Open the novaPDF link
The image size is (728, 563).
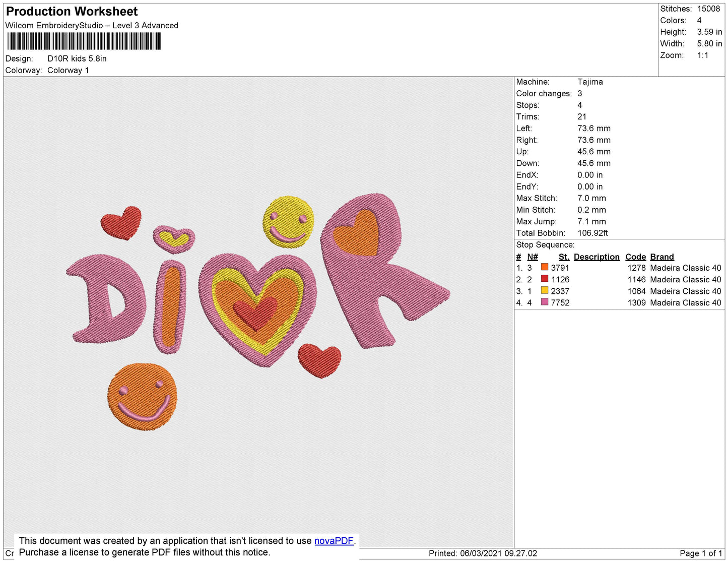(x=334, y=541)
